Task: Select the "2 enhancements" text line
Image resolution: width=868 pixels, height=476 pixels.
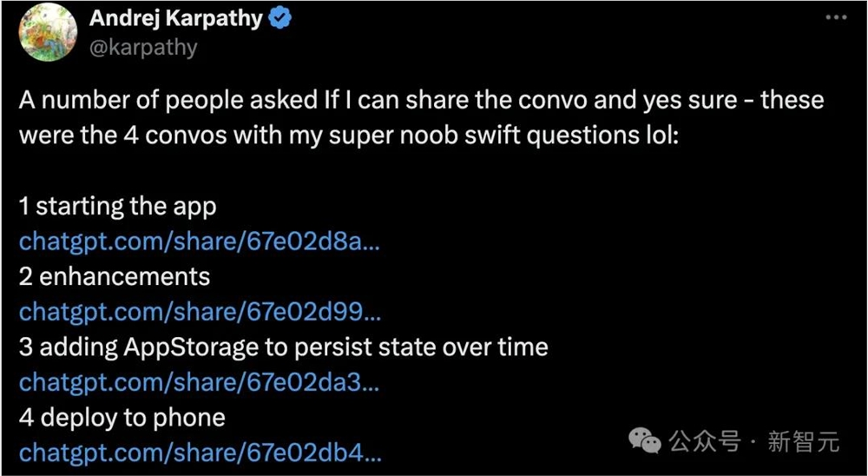Action: (115, 277)
